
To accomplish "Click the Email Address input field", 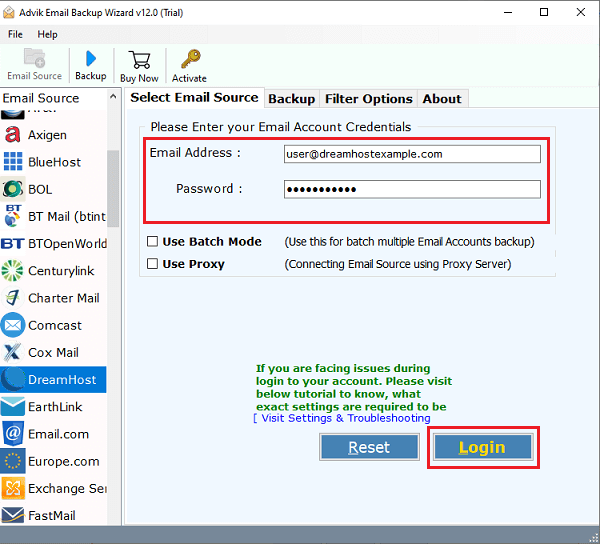I will pyautogui.click(x=412, y=154).
